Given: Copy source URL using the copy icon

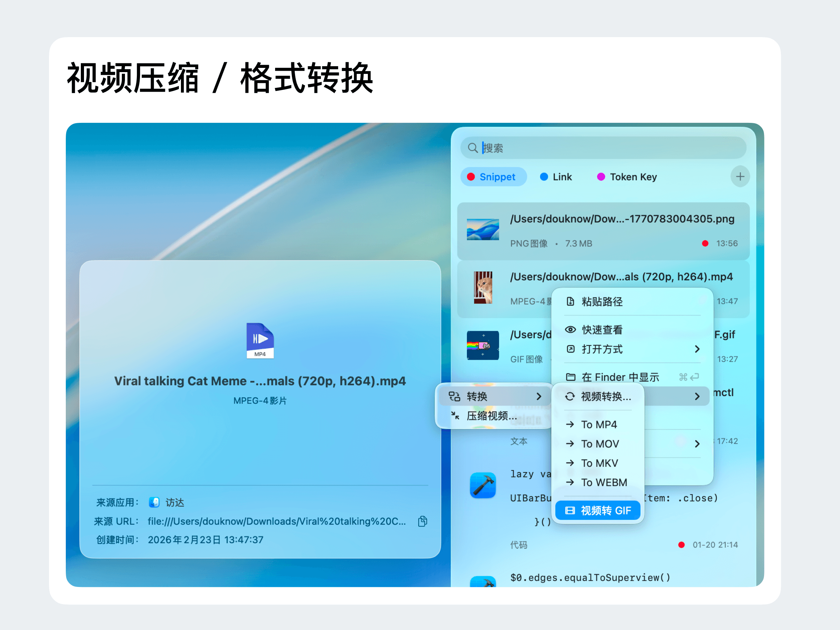Looking at the screenshot, I should pos(422,521).
